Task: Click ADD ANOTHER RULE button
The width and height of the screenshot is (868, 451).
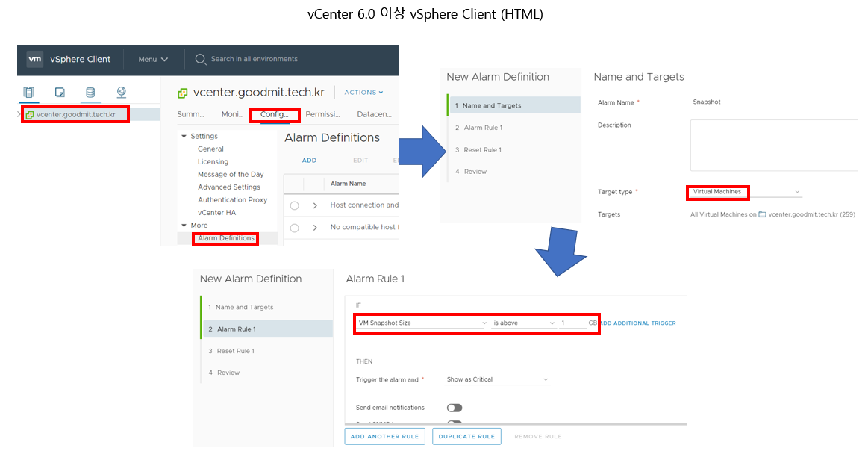Action: (x=384, y=437)
